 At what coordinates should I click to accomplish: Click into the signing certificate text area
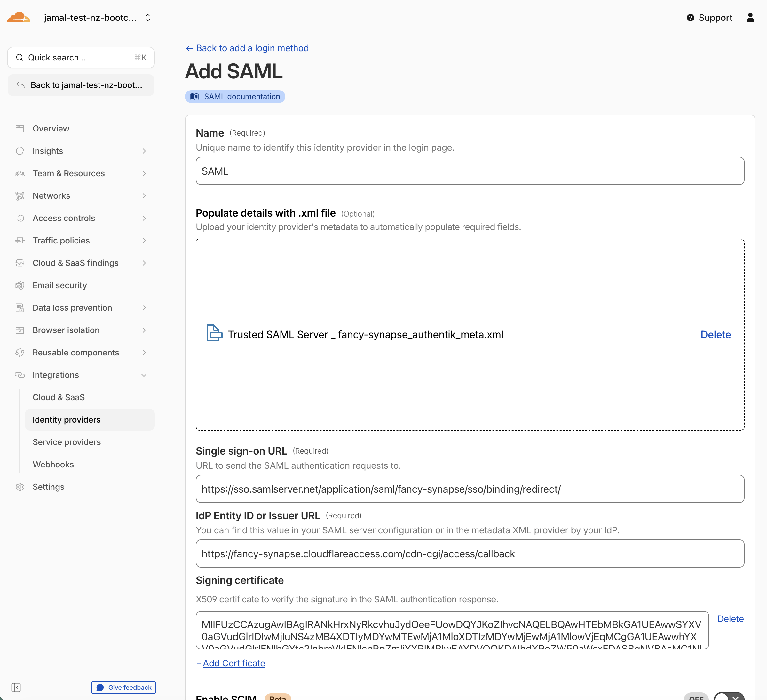click(452, 630)
